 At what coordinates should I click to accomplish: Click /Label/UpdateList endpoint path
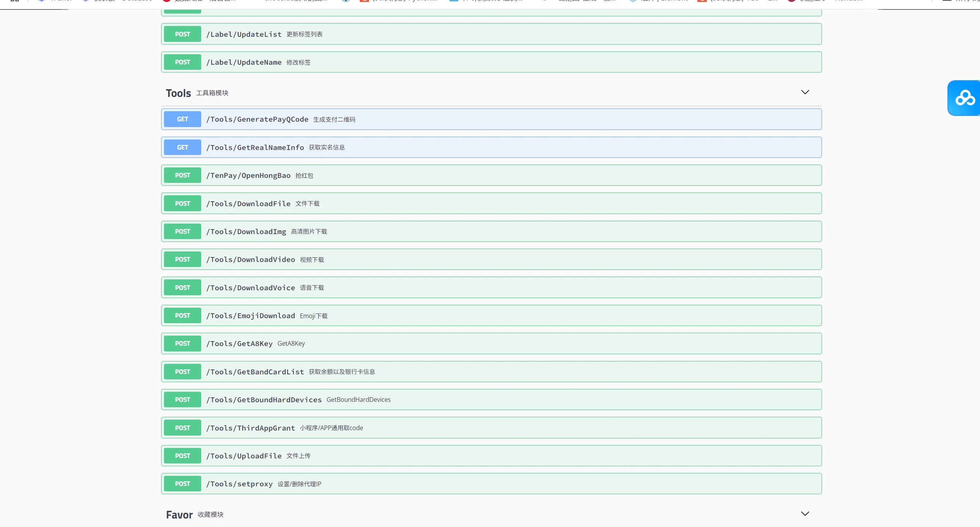pyautogui.click(x=244, y=34)
